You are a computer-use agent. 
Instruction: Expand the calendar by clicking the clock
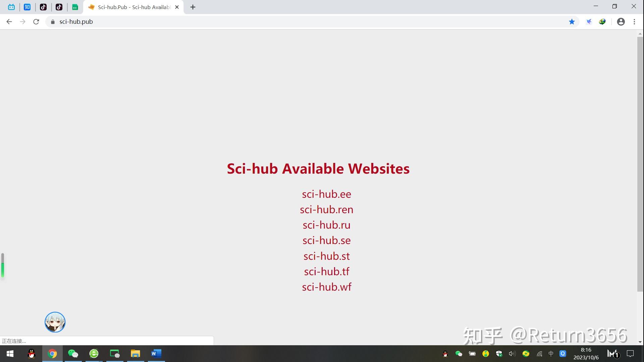[x=585, y=353]
